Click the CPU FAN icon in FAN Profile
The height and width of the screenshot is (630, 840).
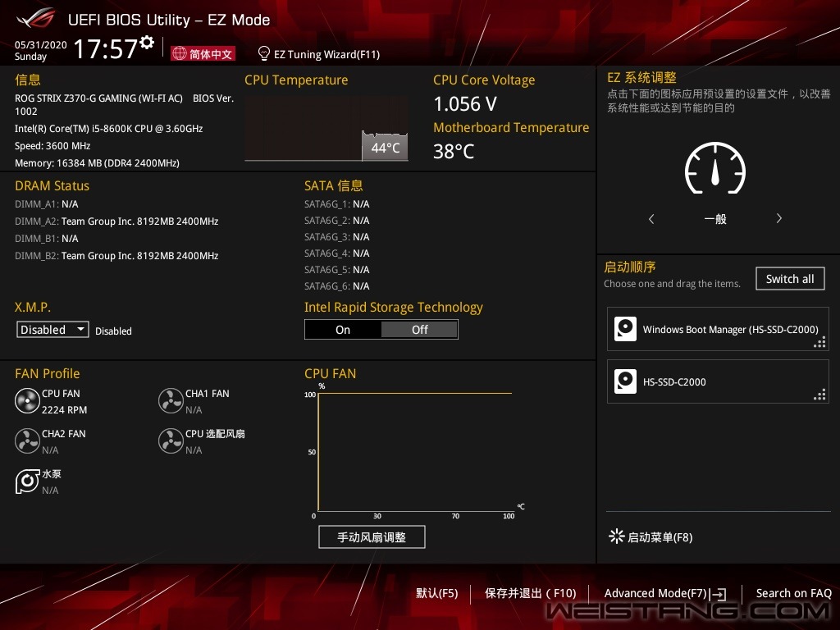click(x=27, y=401)
